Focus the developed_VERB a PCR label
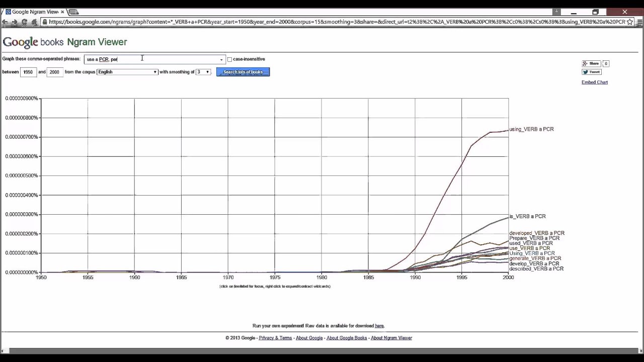Viewport: 644px width, 362px height. (x=537, y=233)
